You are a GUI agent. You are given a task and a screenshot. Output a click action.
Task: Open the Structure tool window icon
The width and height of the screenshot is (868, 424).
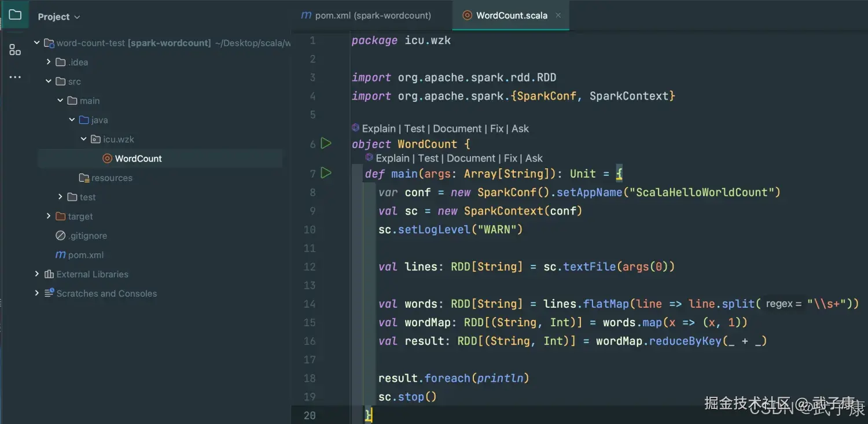coord(15,50)
